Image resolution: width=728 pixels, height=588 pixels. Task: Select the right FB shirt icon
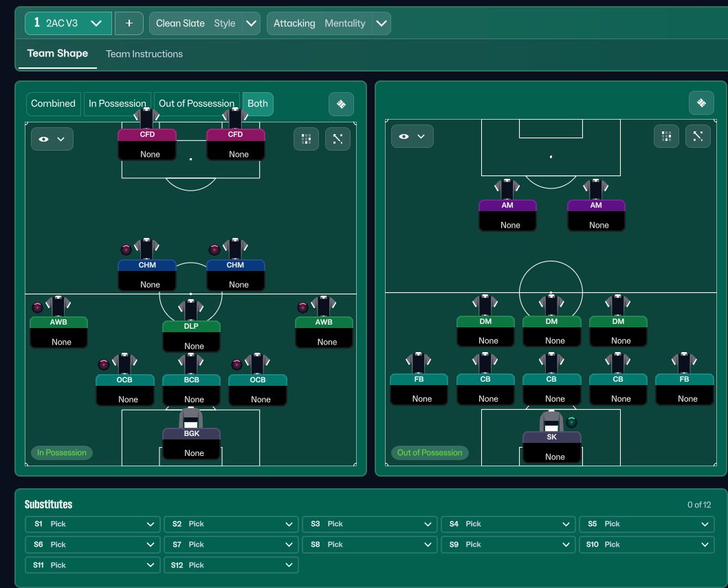pyautogui.click(x=684, y=362)
